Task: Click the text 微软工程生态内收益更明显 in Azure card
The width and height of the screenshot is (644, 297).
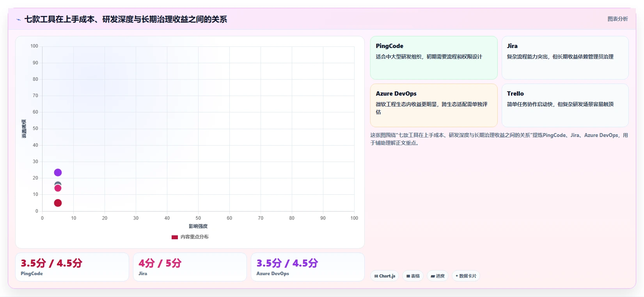Action: coord(406,105)
